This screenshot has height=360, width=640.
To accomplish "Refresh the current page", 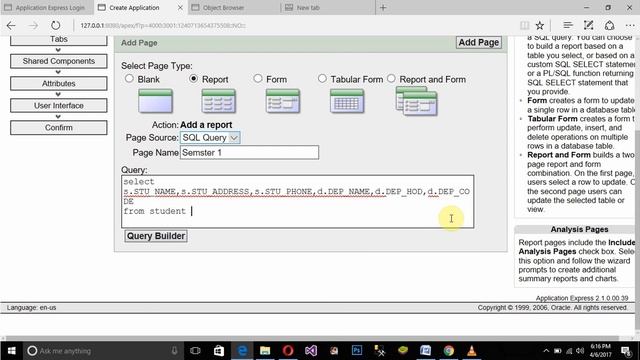I will 56,25.
